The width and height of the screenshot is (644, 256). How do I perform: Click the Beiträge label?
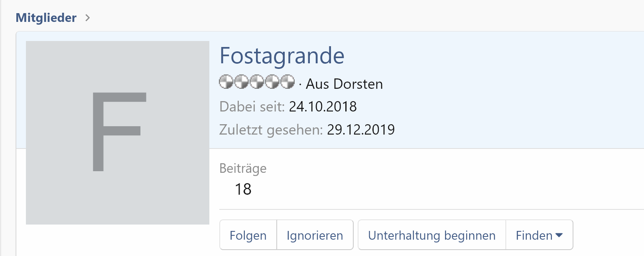[243, 168]
